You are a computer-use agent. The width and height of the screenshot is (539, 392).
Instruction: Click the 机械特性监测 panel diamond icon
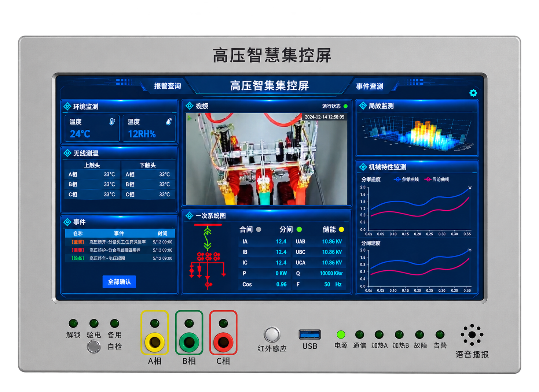coord(363,167)
